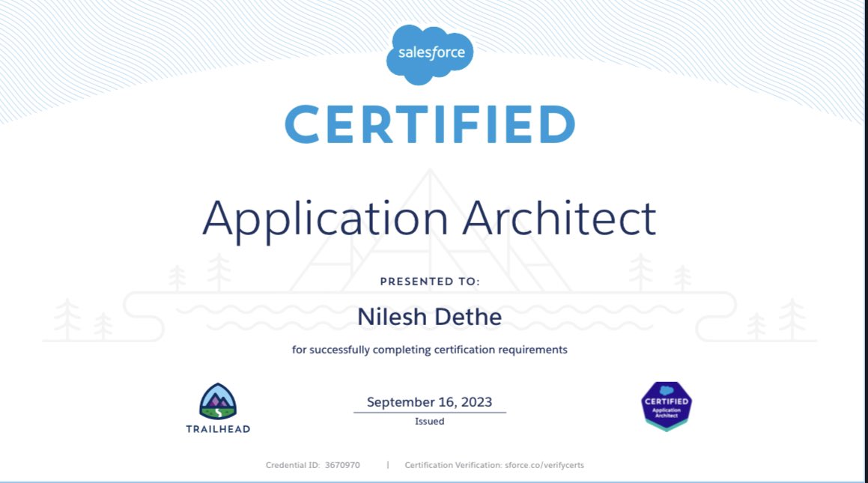The width and height of the screenshot is (868, 483).
Task: Click the Credential ID 3670970
Action: (x=313, y=465)
